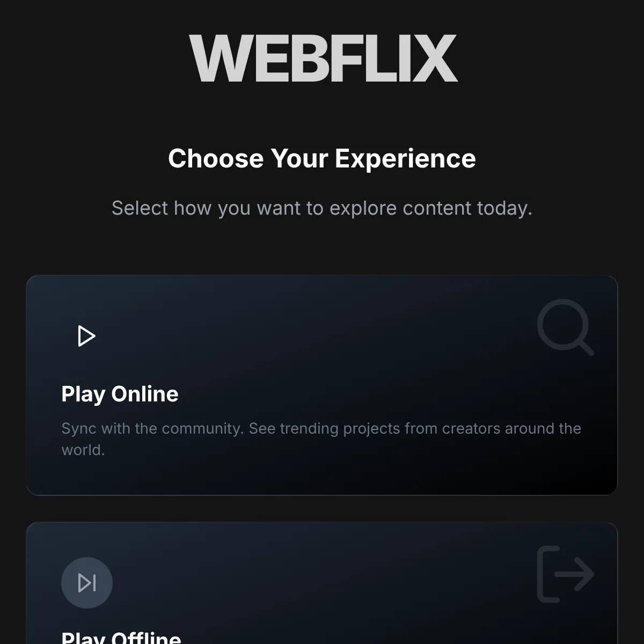
Task: Click the word 'world.' in the card description
Action: (x=83, y=450)
